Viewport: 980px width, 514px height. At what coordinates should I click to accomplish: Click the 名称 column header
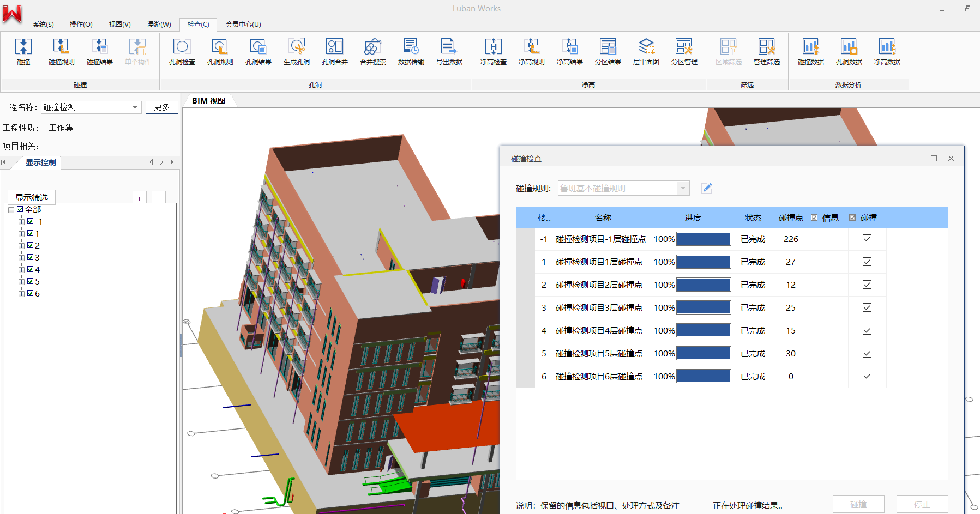[x=603, y=217]
